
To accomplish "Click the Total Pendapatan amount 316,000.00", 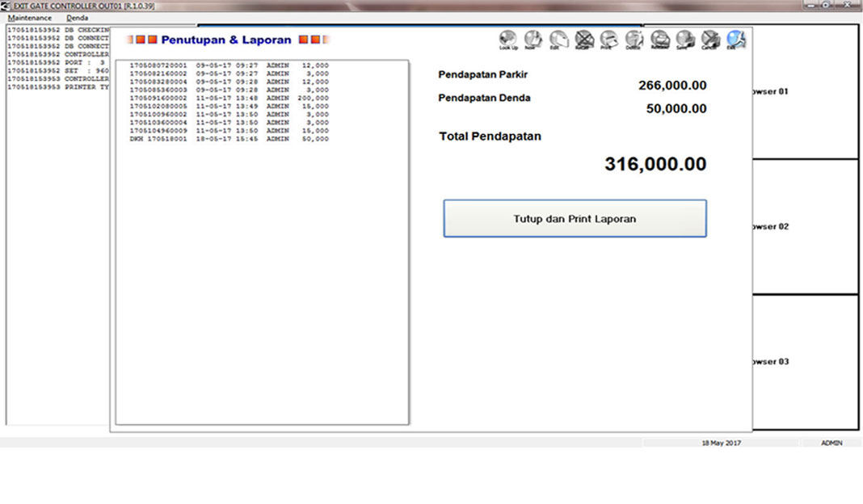I will point(655,165).
